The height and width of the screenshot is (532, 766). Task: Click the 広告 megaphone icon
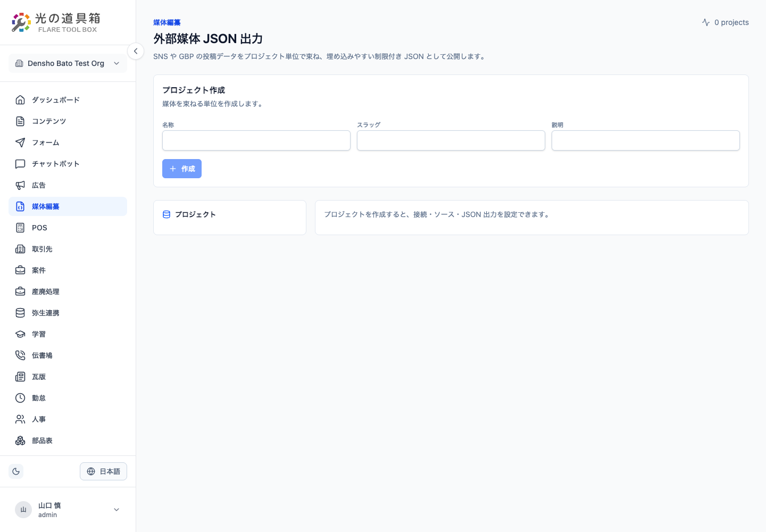coord(20,185)
